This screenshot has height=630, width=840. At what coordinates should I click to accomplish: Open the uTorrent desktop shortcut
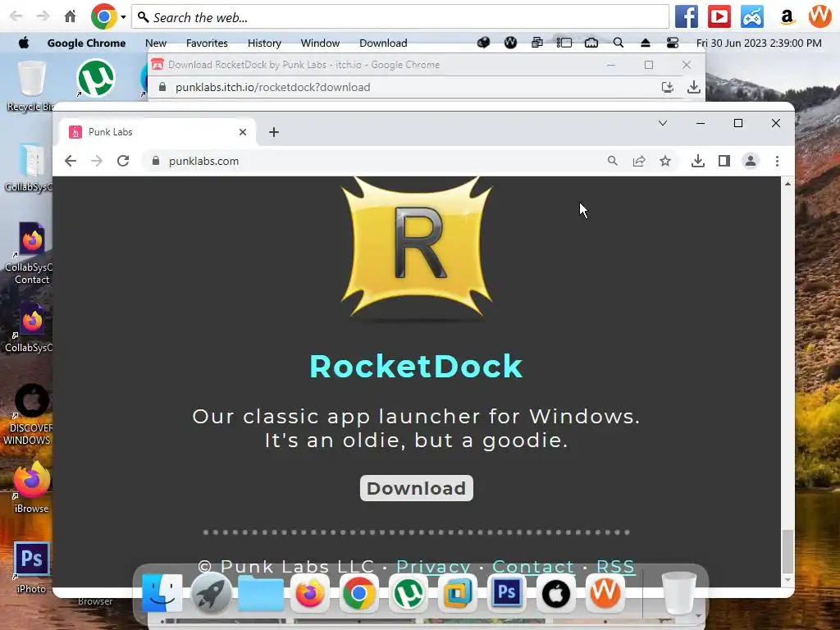click(x=96, y=78)
